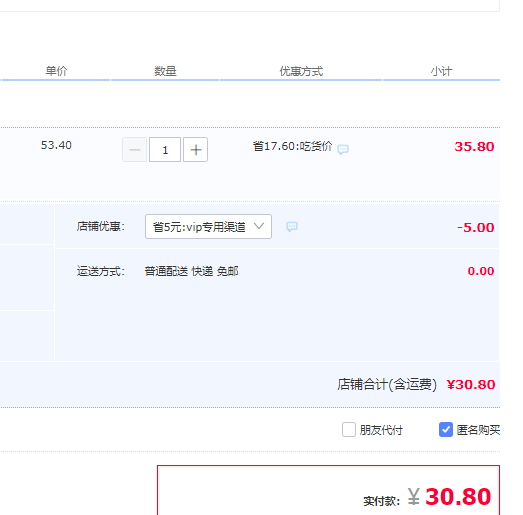Enable the 朋友代付 checkbox
This screenshot has height=515, width=523.
[x=349, y=429]
